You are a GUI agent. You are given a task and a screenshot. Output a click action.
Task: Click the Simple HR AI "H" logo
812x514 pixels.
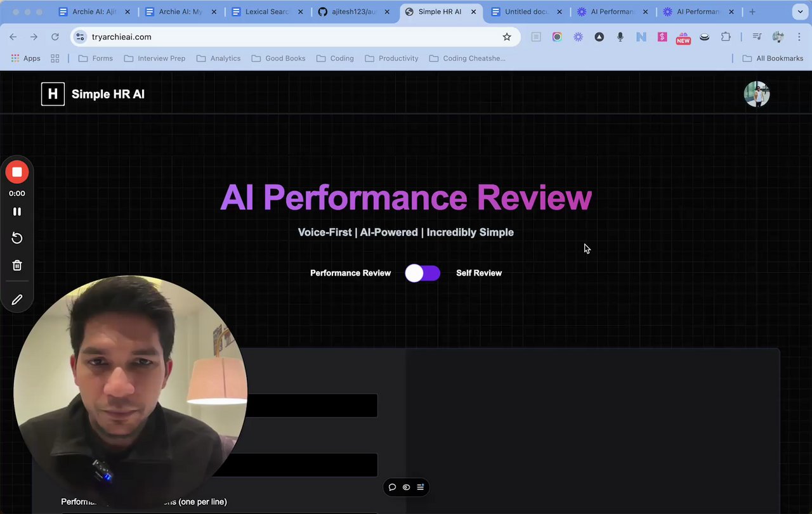click(x=53, y=94)
